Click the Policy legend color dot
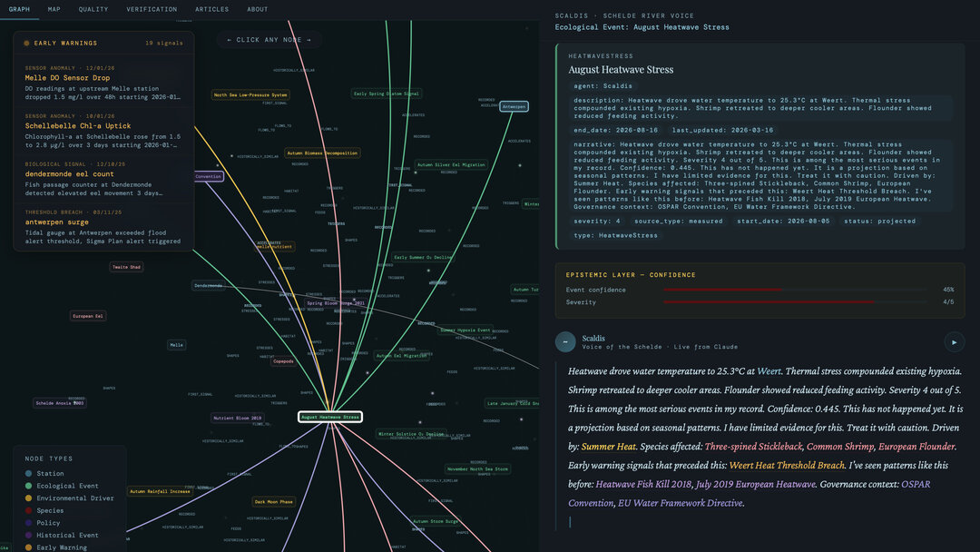The image size is (980, 552). [28, 523]
